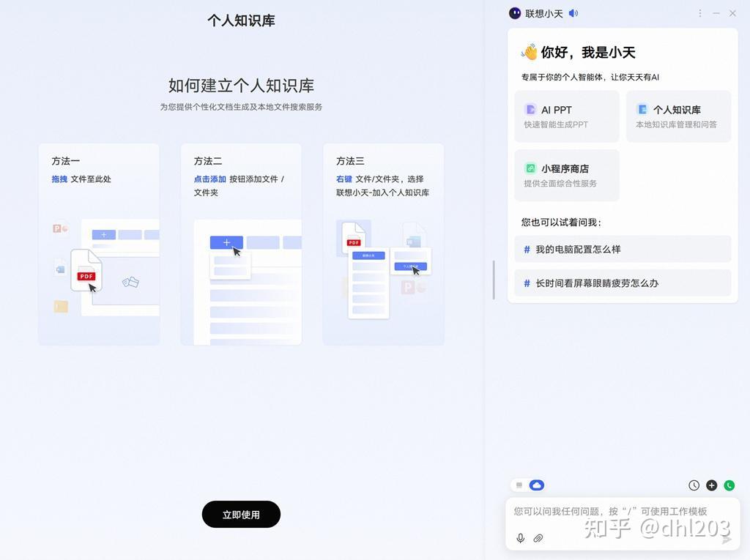
Task: Click the blue 拖拽 text
Action: 59,179
